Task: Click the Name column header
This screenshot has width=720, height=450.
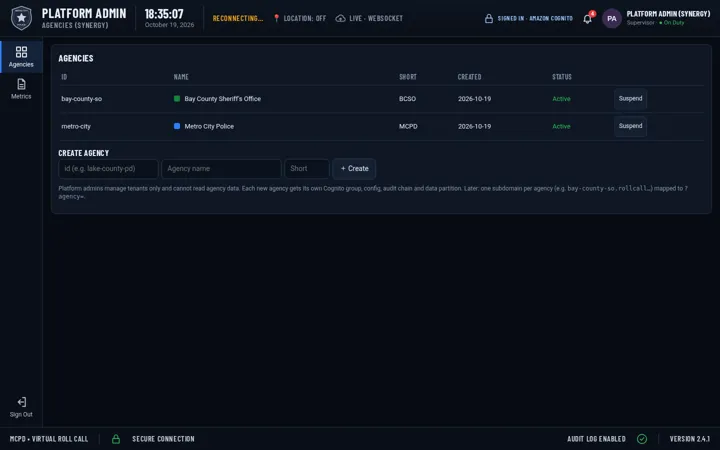Action: click(x=181, y=77)
